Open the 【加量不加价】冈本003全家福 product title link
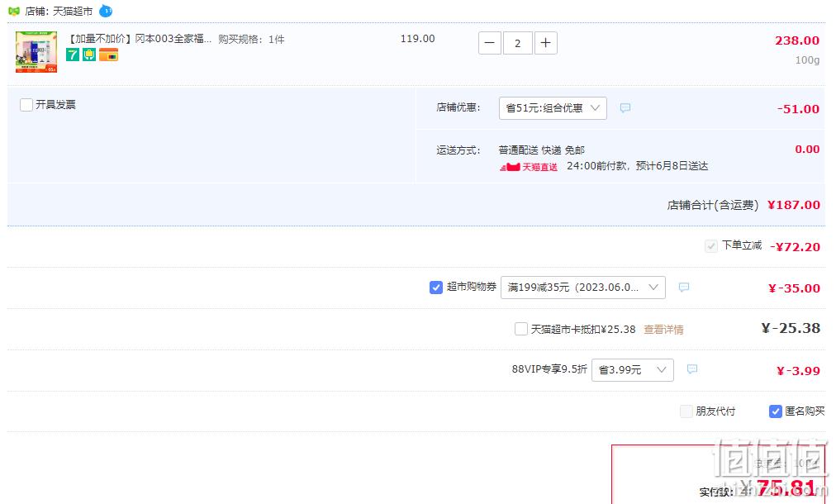Viewport: 836px width, 504px height. pyautogui.click(x=139, y=39)
